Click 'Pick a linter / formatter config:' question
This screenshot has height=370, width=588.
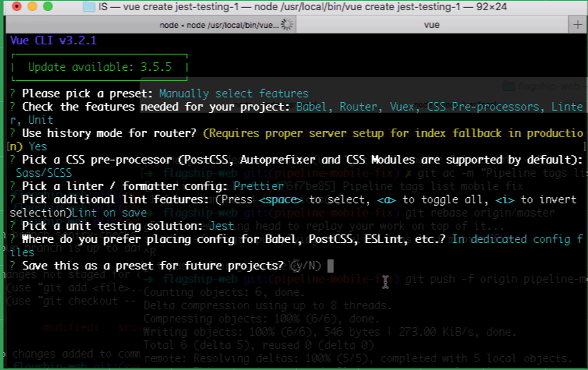pos(125,185)
